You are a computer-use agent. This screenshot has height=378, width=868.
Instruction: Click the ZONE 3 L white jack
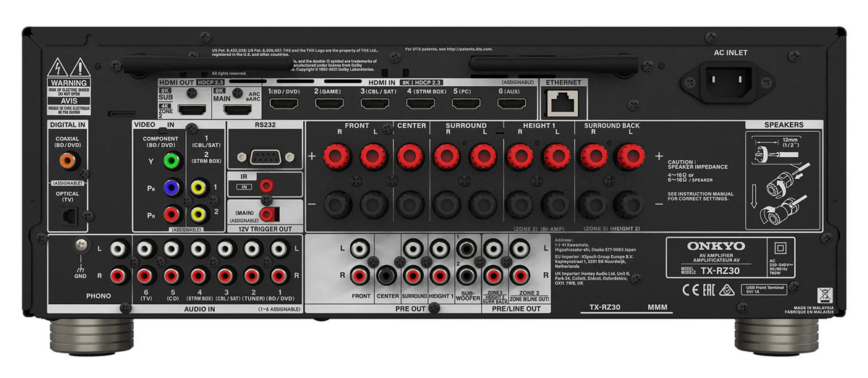pyautogui.click(x=494, y=249)
